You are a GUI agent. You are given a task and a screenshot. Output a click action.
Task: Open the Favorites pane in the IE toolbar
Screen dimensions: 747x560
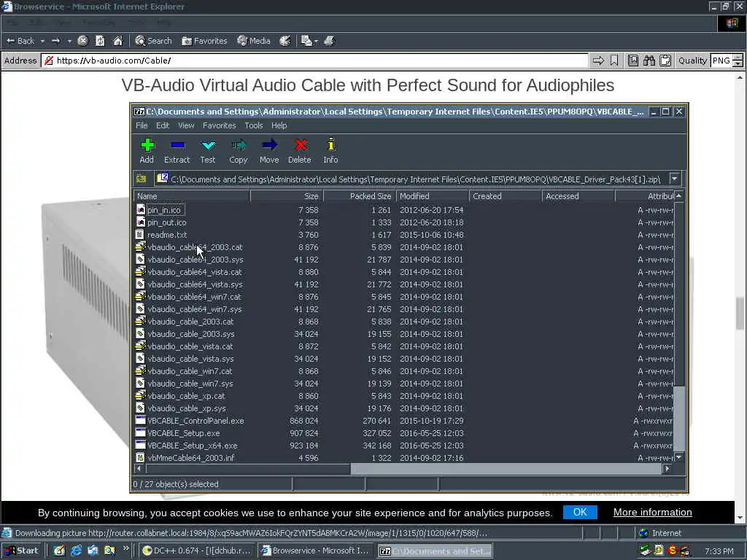click(x=204, y=41)
